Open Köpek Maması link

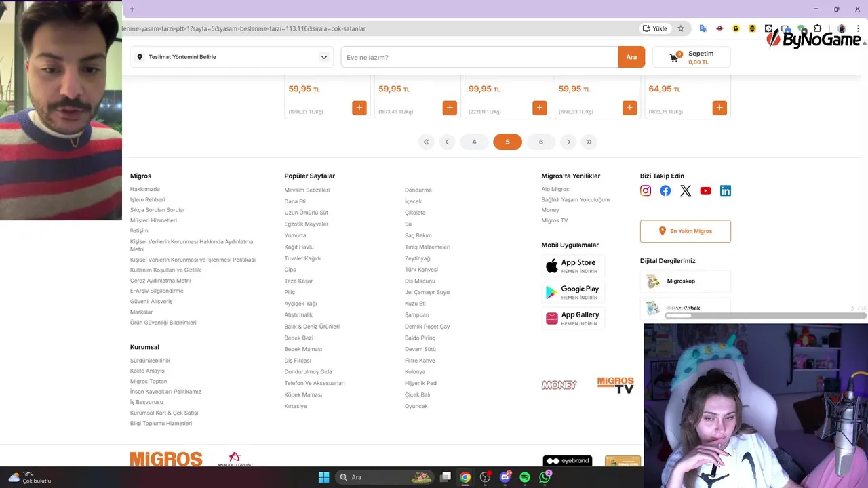pos(303,394)
